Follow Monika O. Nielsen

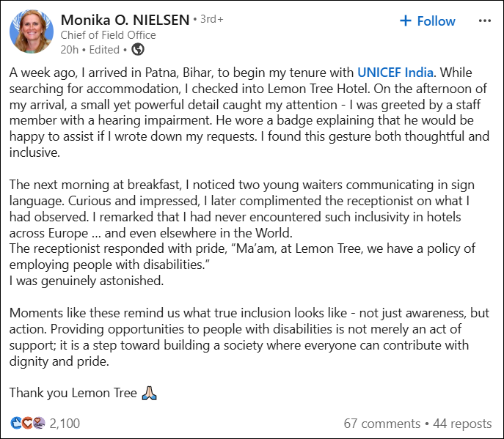428,21
